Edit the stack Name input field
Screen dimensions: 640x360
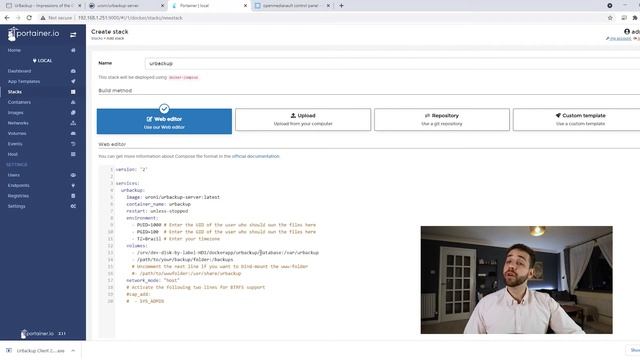392,64
